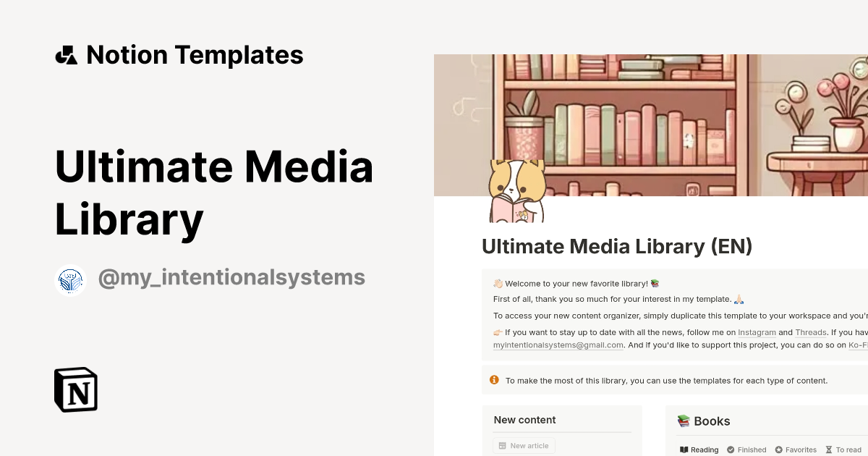The height and width of the screenshot is (456, 868).
Task: Click the New article button
Action: point(524,445)
